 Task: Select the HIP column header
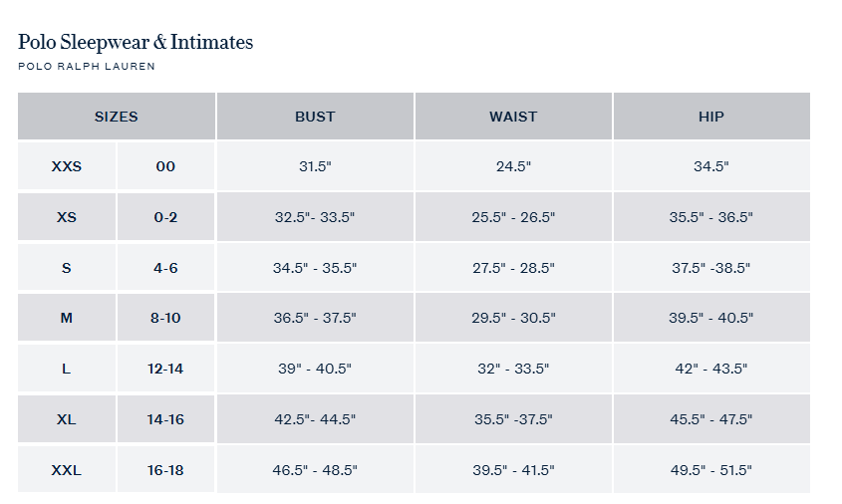tap(711, 117)
